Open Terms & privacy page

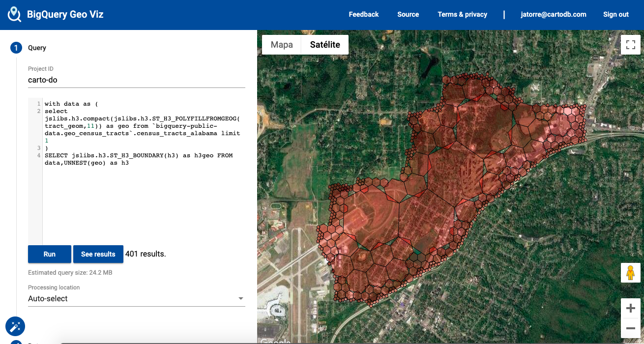[x=463, y=15]
